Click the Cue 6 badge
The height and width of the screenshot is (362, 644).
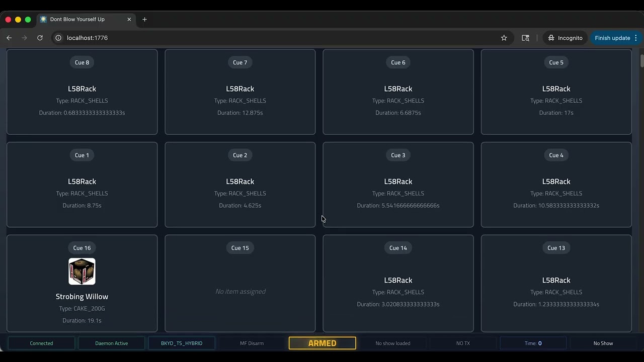[398, 62]
